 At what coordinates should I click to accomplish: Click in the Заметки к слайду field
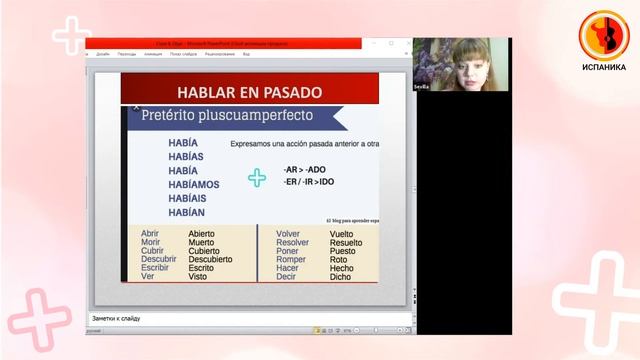250,318
